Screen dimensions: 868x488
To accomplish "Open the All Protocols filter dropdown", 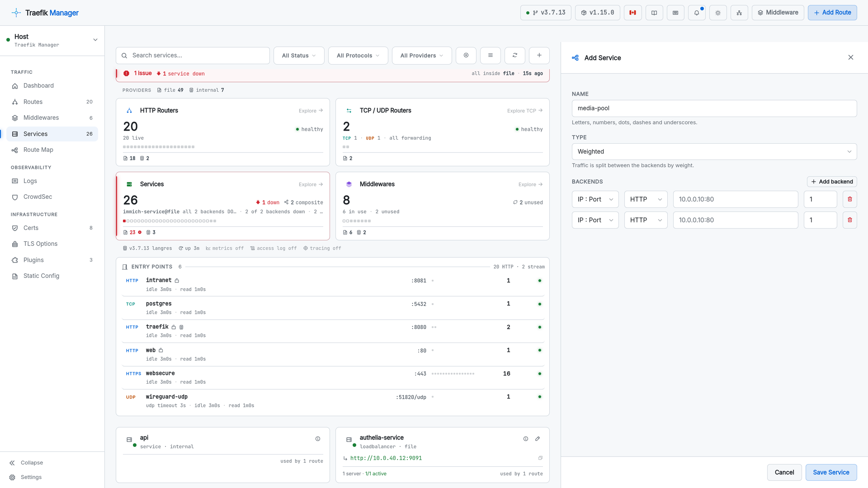I will pos(358,56).
